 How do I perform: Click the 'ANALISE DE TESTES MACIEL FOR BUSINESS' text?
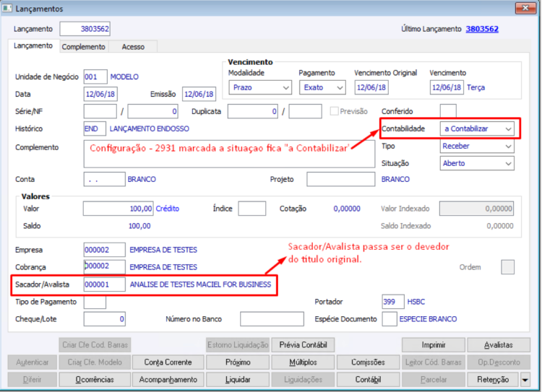click(200, 284)
